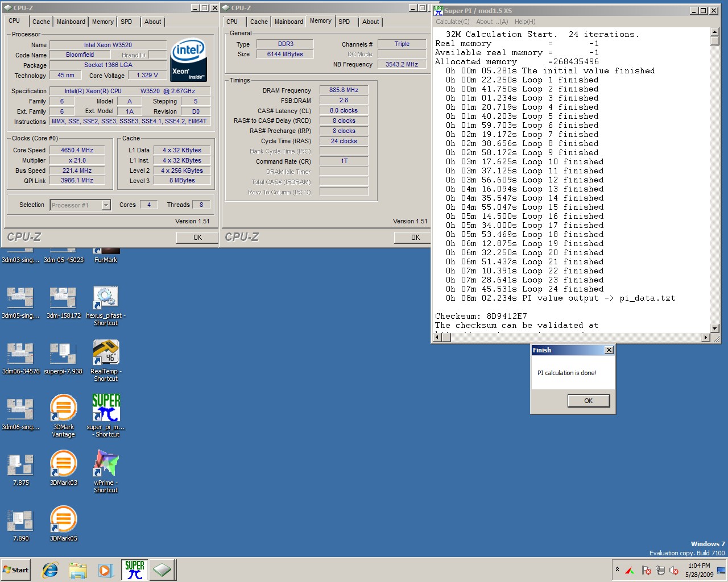Switch to Cache tab in left CPU-Z
This screenshot has height=582, width=728.
point(41,22)
